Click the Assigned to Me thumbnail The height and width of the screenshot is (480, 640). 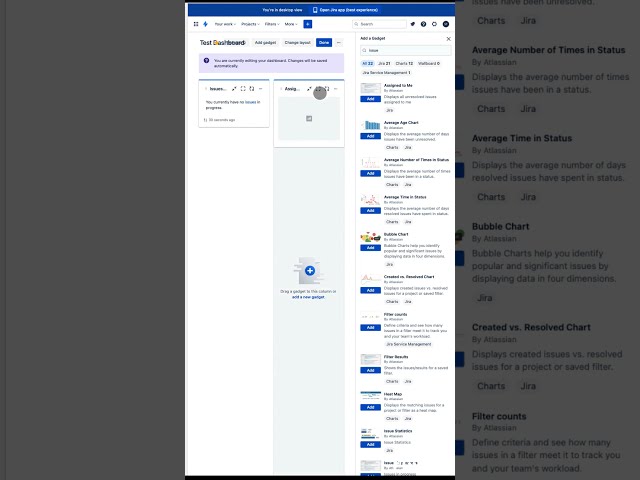pos(371,88)
